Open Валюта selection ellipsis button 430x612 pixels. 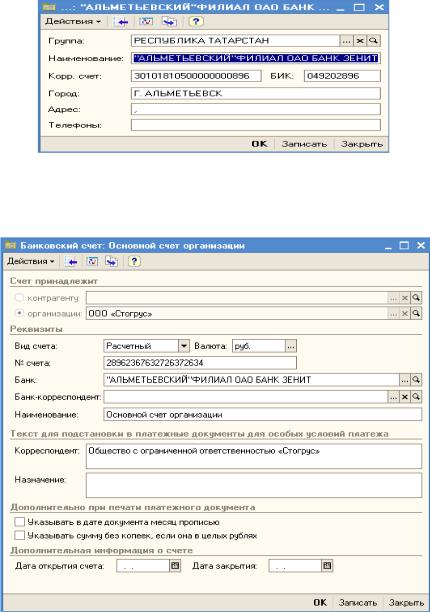(x=291, y=346)
